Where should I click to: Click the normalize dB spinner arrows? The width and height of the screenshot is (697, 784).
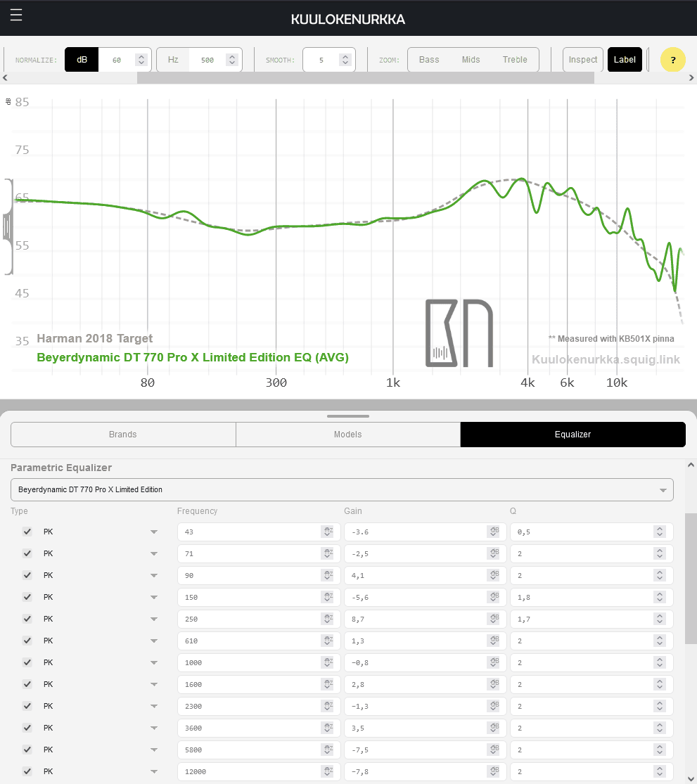click(141, 60)
